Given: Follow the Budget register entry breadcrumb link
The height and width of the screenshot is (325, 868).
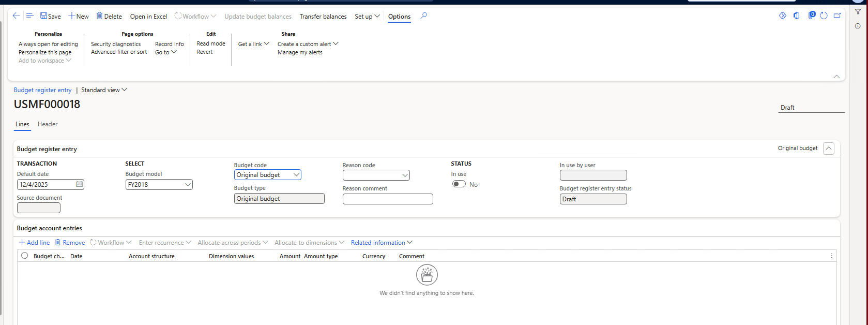Looking at the screenshot, I should 43,90.
